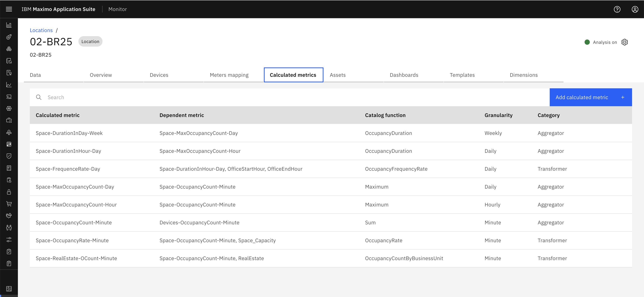
Task: Select the Calculated metrics tab
Action: [x=293, y=75]
